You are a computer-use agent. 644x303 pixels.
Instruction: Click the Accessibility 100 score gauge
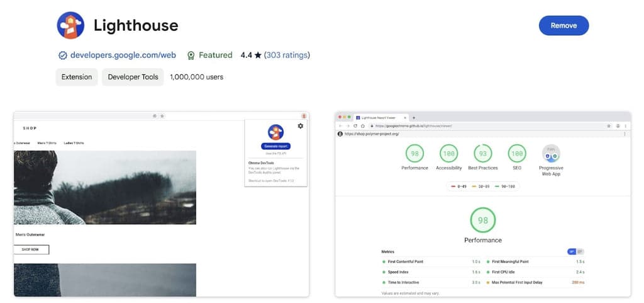[448, 153]
